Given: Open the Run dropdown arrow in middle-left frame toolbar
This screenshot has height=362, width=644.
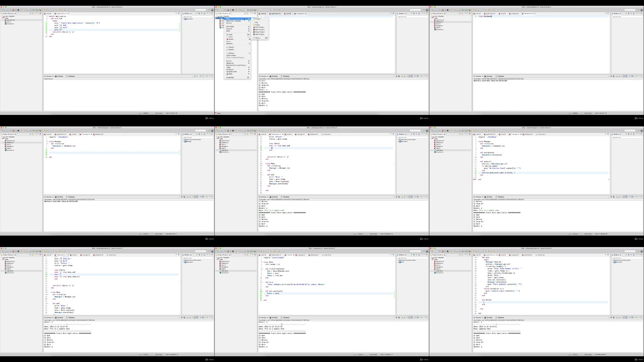Looking at the screenshot, I should (39, 131).
